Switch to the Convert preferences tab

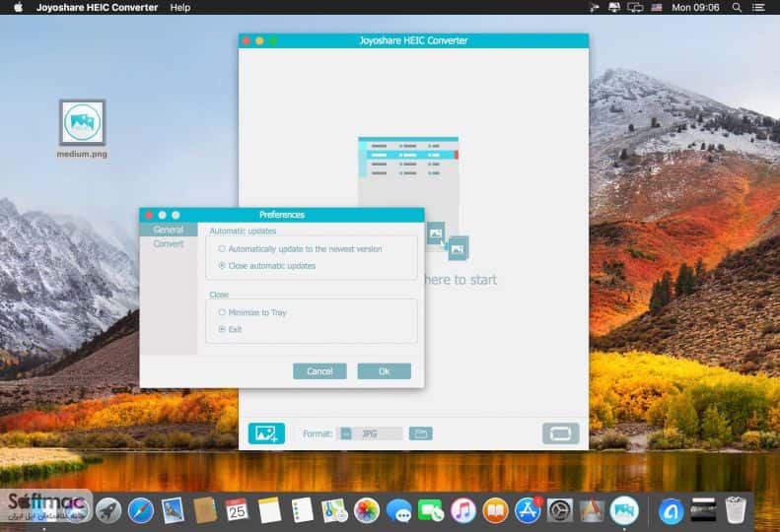(169, 243)
